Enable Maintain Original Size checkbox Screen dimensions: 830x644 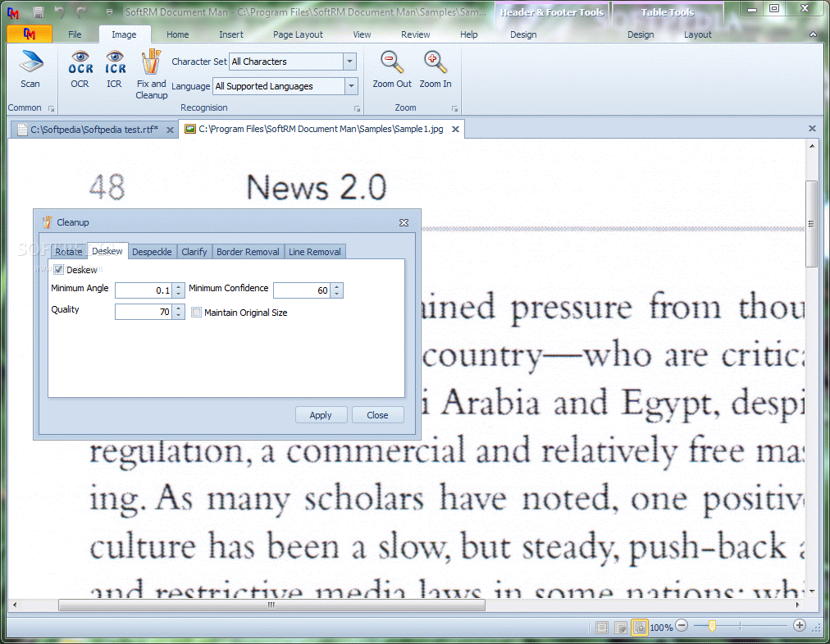196,313
